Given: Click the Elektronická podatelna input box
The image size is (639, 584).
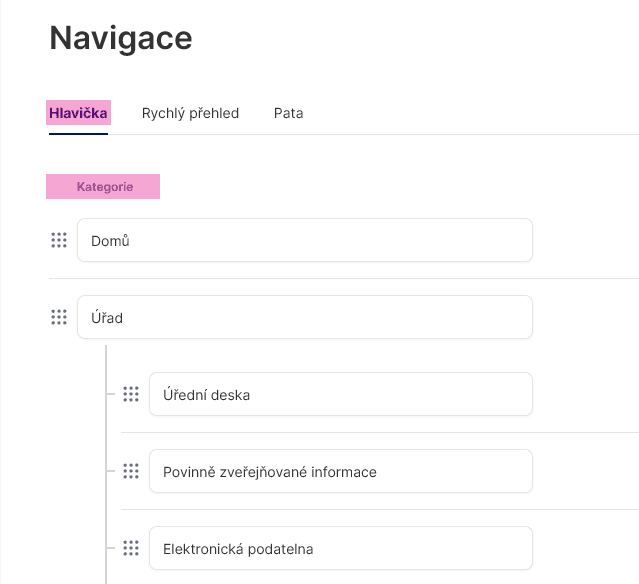Looking at the screenshot, I should coord(340,548).
